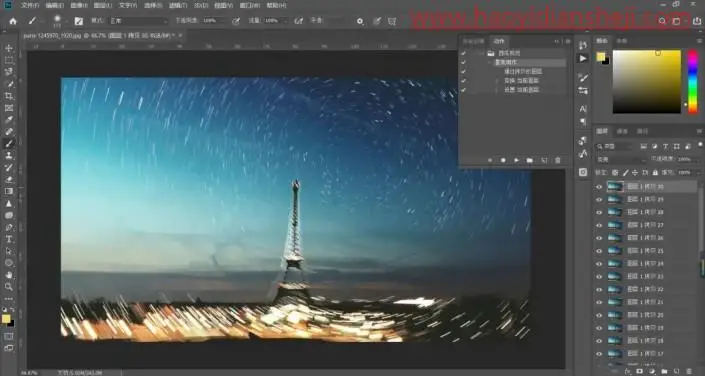Click the Home icon in options bar
The height and width of the screenshot is (376, 705).
13,21
